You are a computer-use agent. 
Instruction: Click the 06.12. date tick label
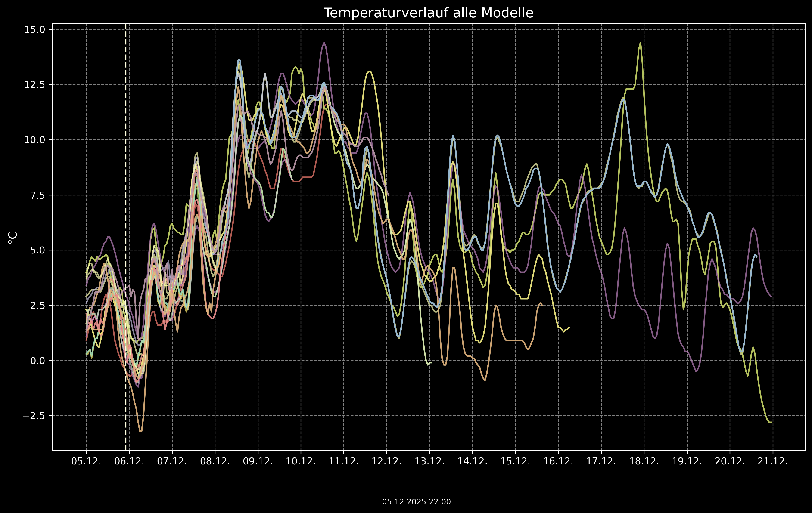(x=129, y=461)
